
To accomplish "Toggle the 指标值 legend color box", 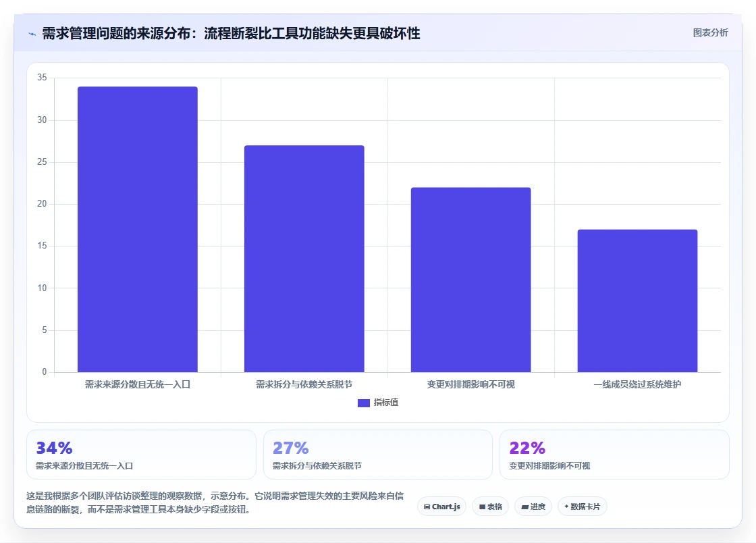I will click(364, 403).
